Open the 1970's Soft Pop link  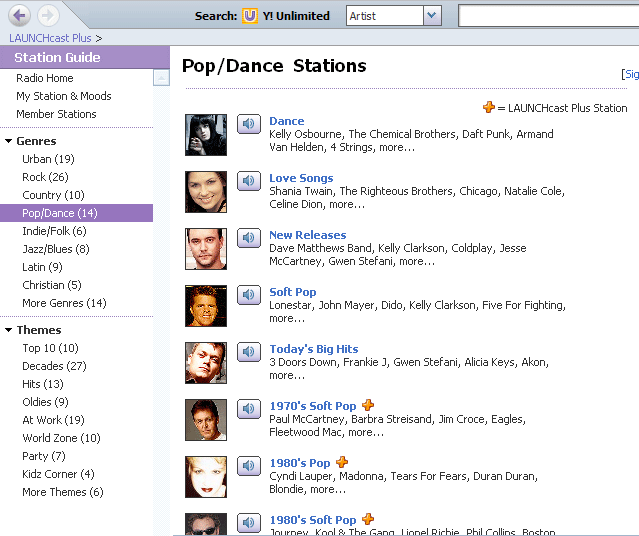click(x=313, y=406)
